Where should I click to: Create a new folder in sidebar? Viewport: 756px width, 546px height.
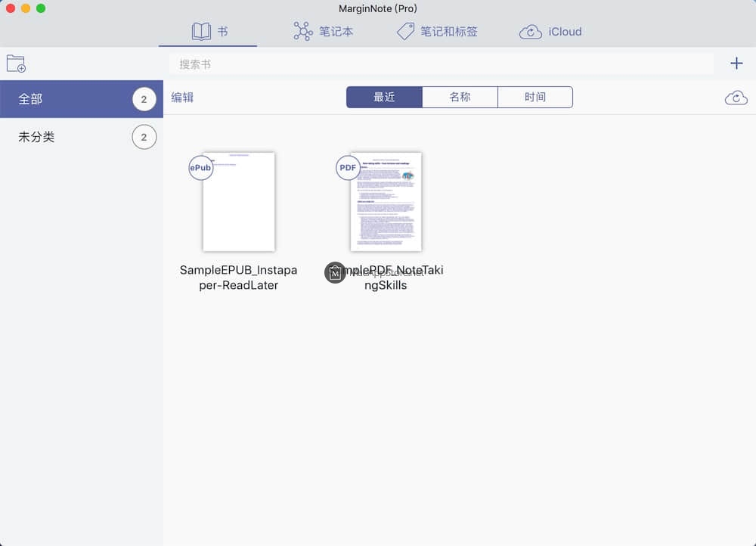[16, 64]
